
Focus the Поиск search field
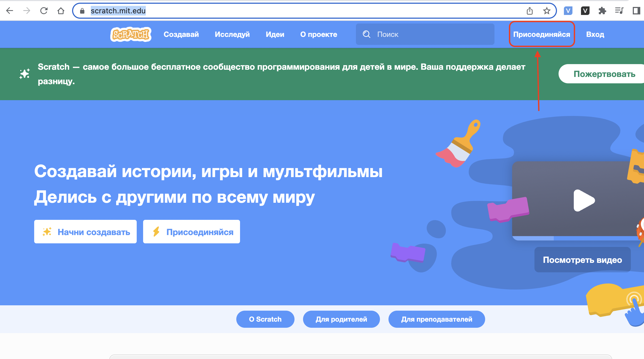[x=425, y=34]
